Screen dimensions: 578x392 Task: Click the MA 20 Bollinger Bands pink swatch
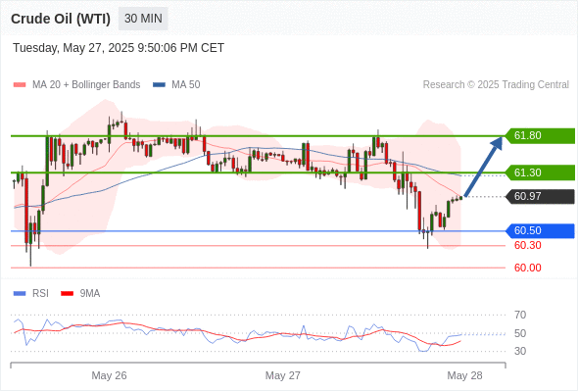tap(20, 85)
